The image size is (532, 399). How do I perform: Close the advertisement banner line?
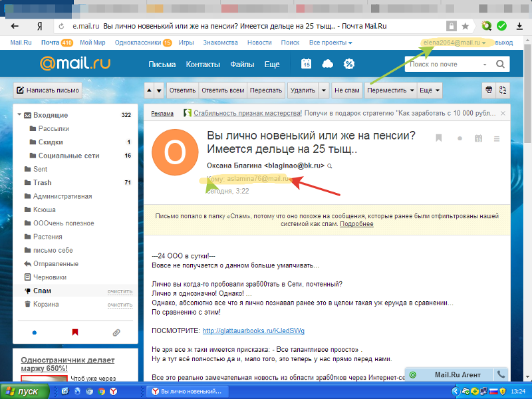coord(503,113)
